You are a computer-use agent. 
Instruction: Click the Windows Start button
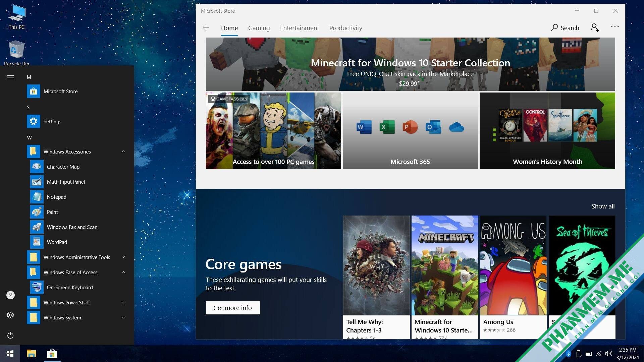[x=10, y=354]
